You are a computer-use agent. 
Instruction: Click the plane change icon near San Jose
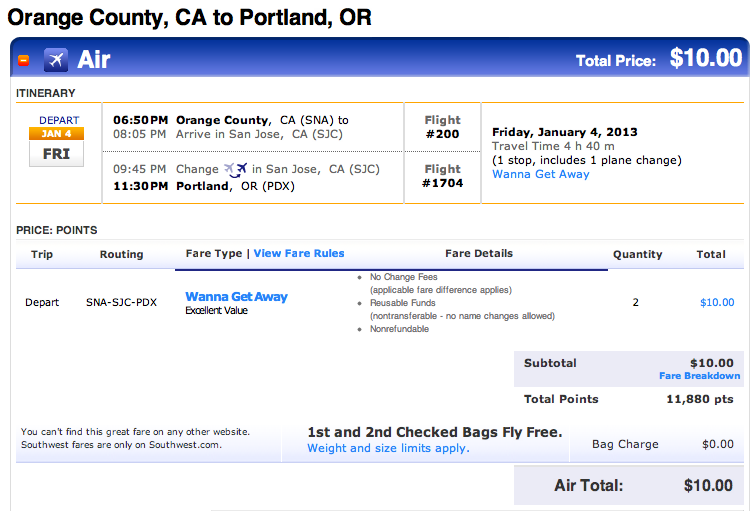click(x=236, y=170)
